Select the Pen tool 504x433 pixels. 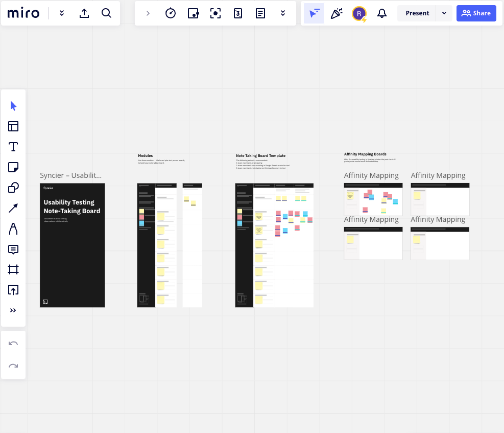point(13,229)
